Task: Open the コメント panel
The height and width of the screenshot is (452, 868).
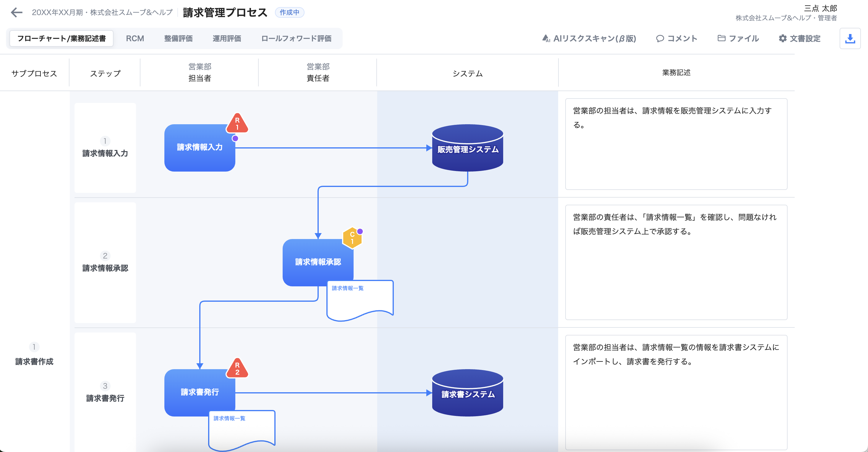Action: [x=677, y=38]
